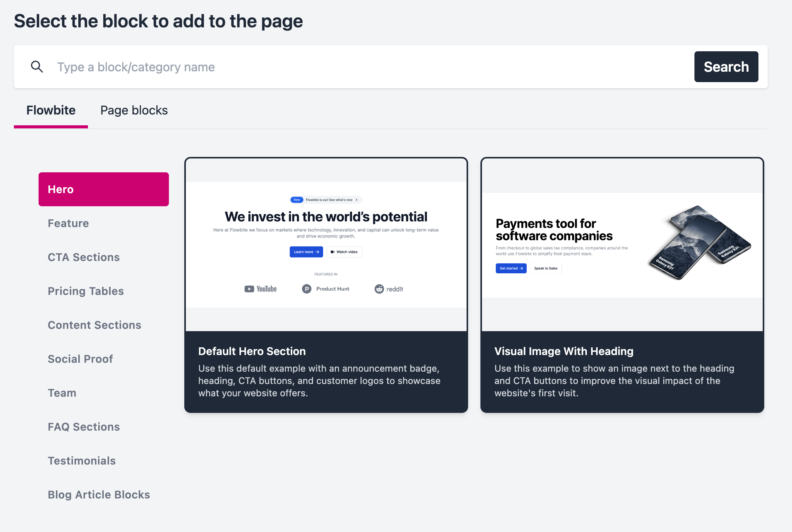Switch to the Flowbite tab
The width and height of the screenshot is (792, 532).
[51, 110]
